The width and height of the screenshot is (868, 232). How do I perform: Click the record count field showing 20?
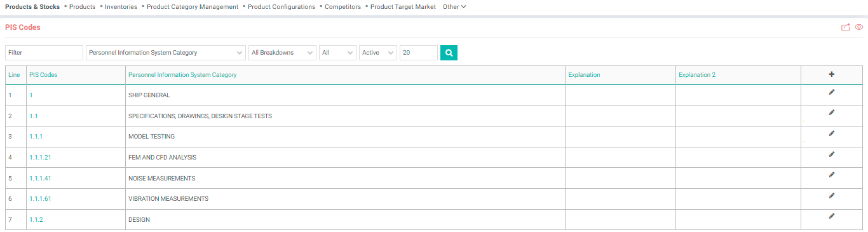click(419, 53)
